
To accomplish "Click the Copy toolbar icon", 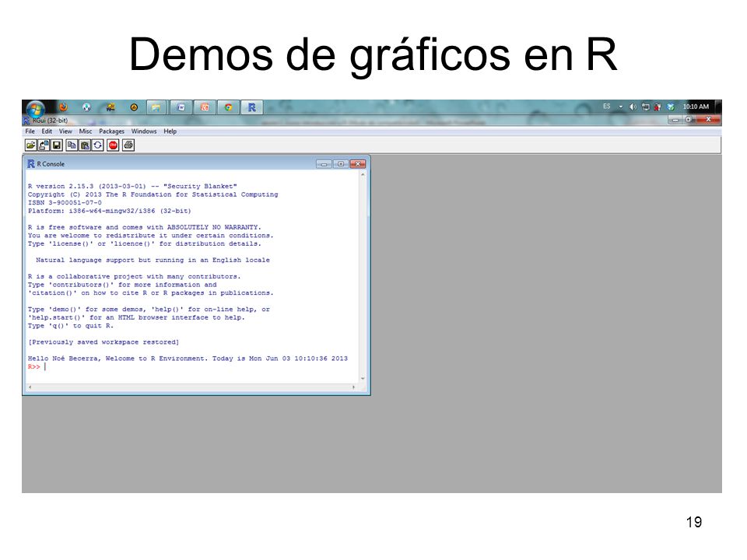I will [72, 145].
